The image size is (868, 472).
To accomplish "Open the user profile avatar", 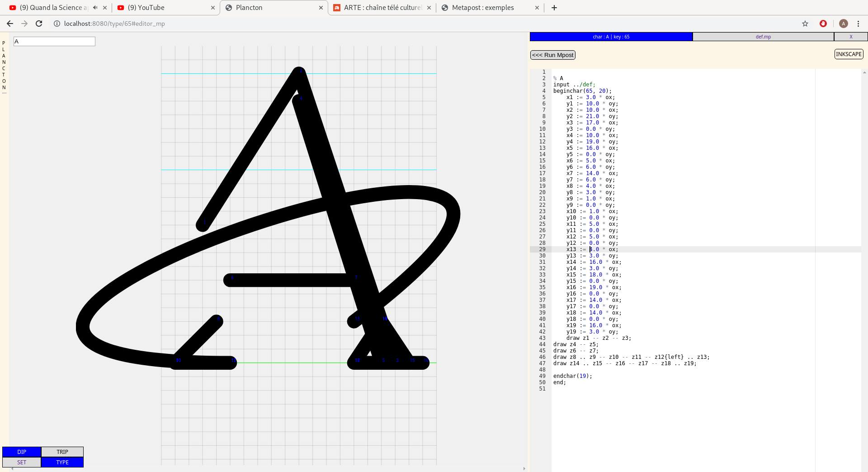I will [843, 24].
